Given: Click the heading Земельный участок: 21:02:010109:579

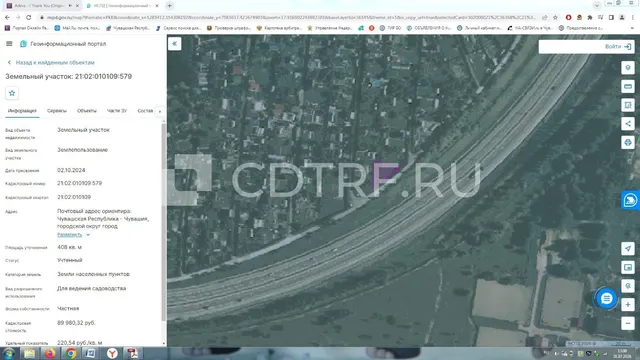Looking at the screenshot, I should click(x=69, y=76).
